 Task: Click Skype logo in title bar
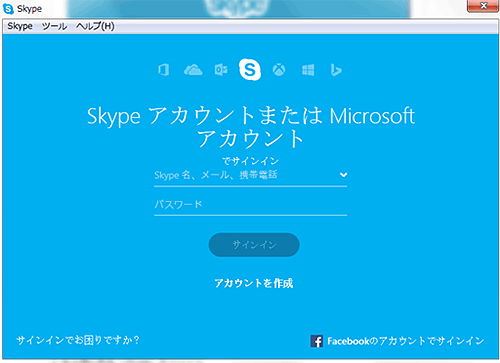(8, 9)
